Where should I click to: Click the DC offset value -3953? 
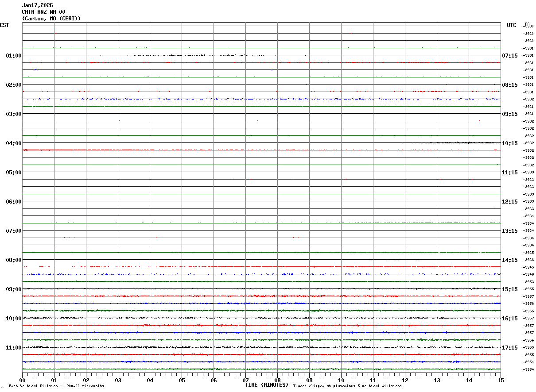point(528,282)
